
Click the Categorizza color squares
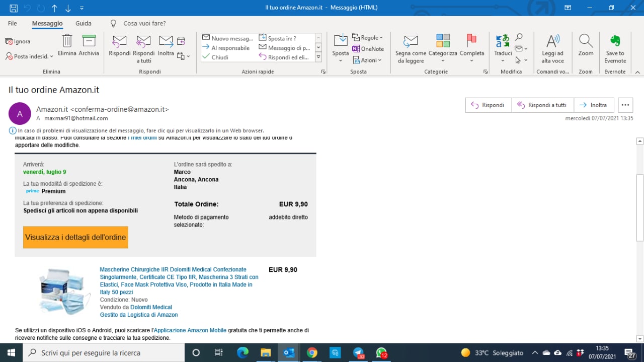(443, 42)
